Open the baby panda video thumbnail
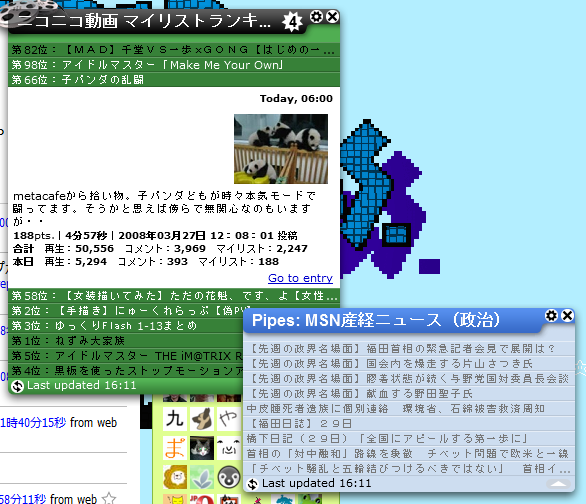This screenshot has width=586, height=504. coord(281,149)
